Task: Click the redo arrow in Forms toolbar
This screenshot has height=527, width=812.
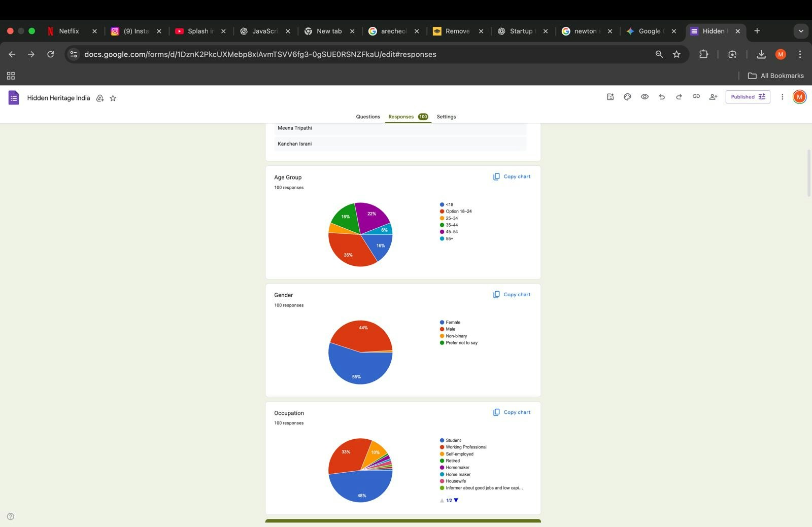Action: coord(679,97)
